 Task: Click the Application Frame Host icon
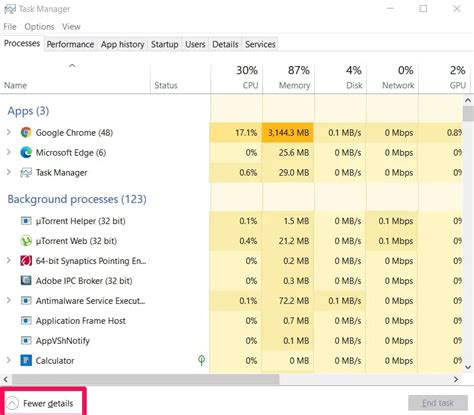click(x=26, y=321)
